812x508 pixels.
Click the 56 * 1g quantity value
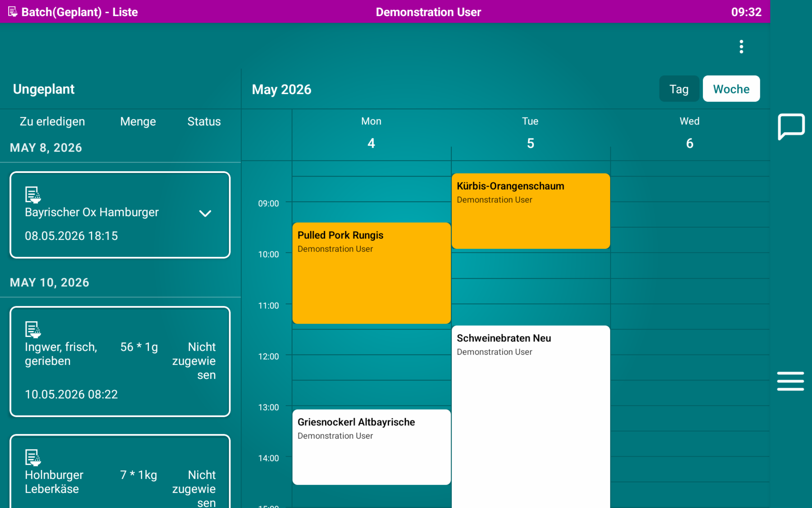pos(139,347)
